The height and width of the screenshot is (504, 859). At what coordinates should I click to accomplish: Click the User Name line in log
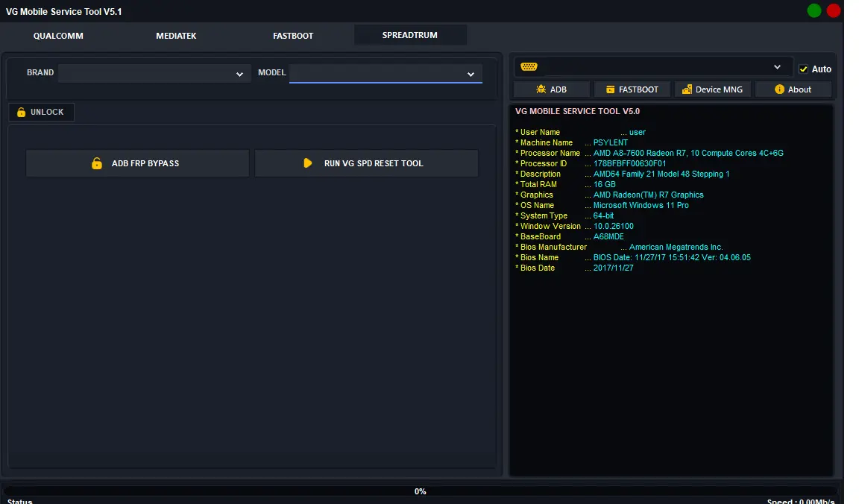(580, 132)
